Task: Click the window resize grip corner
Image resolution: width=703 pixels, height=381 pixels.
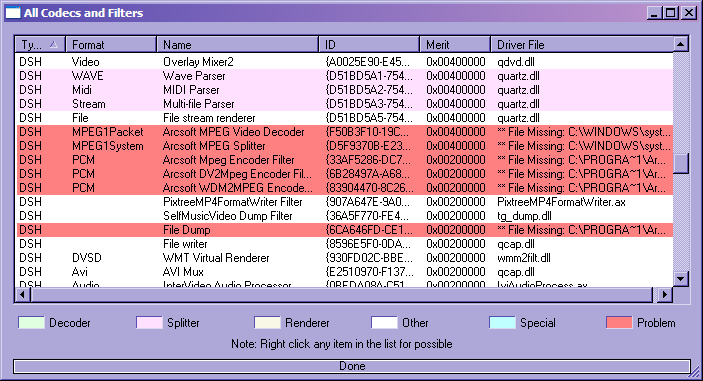Action: click(x=695, y=371)
